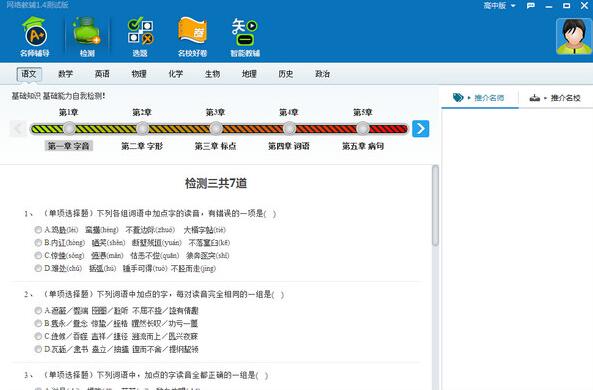Image resolution: width=593 pixels, height=390 pixels.
Task: Click the 第四章 词语 chapter label
Action: pos(289,146)
